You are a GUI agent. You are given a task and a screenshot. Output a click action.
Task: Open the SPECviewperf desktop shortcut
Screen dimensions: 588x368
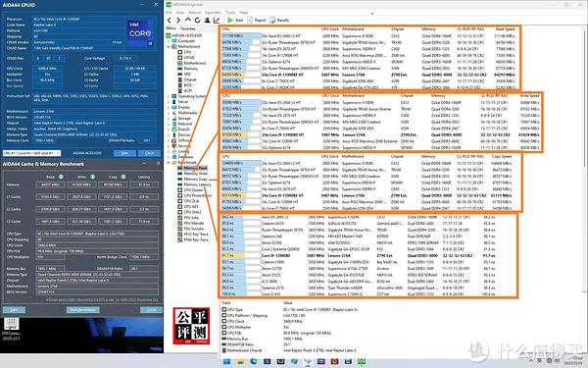click(x=11, y=329)
